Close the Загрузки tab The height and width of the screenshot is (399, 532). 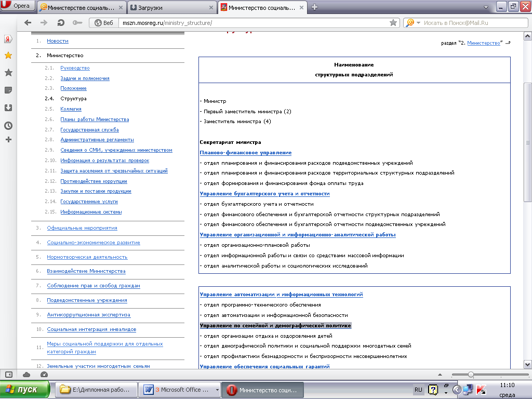pos(211,7)
